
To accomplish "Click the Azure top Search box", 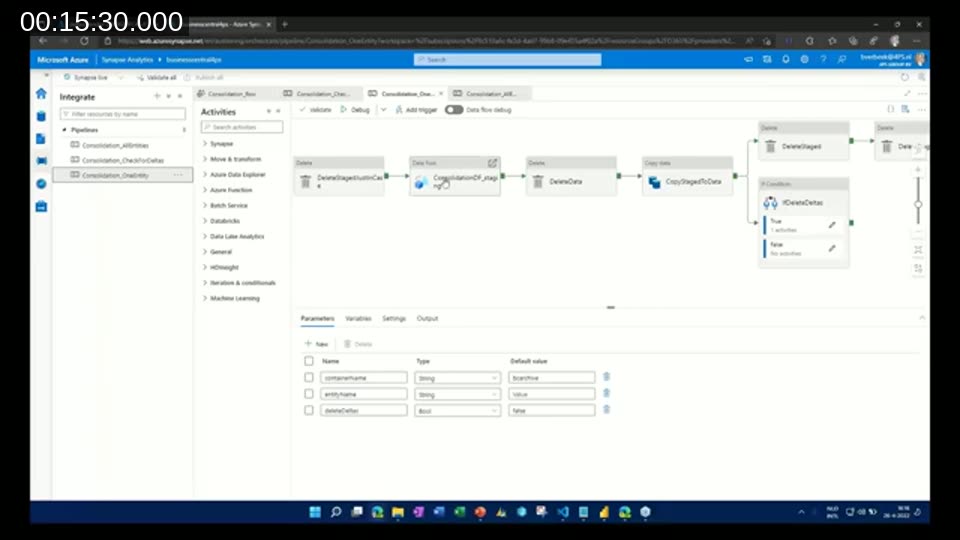I will [508, 59].
